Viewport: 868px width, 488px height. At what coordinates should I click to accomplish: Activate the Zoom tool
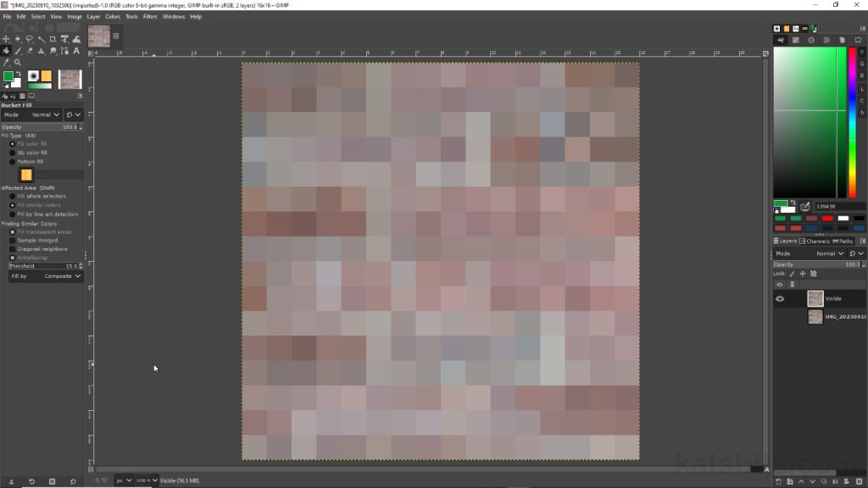click(18, 62)
